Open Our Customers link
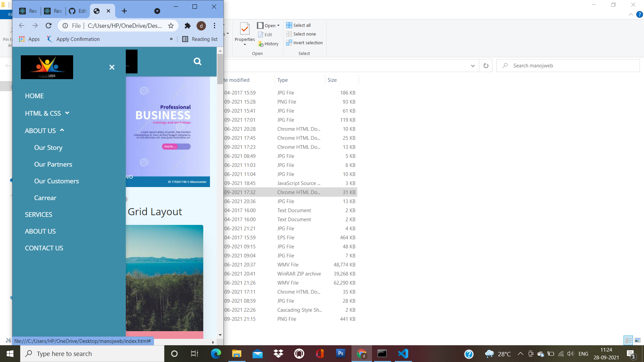The height and width of the screenshot is (362, 644). tap(56, 181)
